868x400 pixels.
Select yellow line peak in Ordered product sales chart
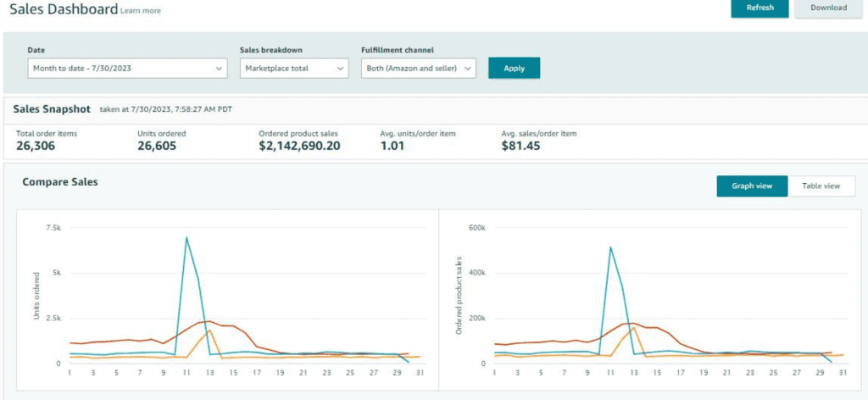(633, 328)
